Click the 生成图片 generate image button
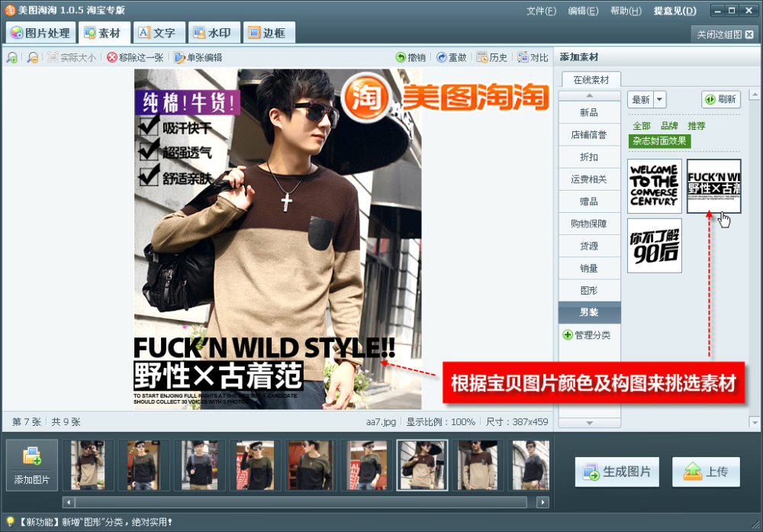 [x=617, y=472]
